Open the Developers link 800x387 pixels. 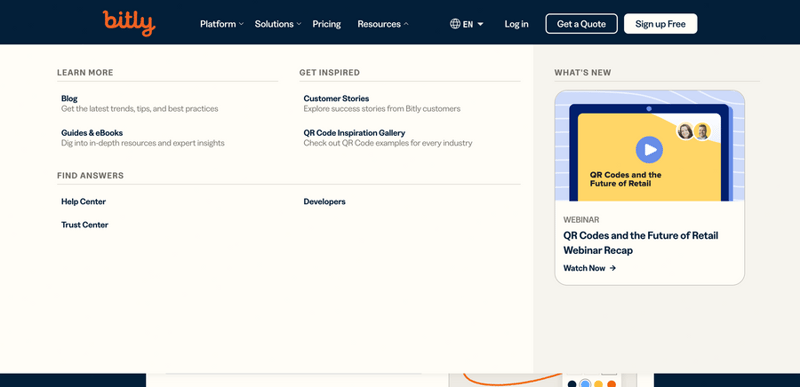[x=324, y=201]
